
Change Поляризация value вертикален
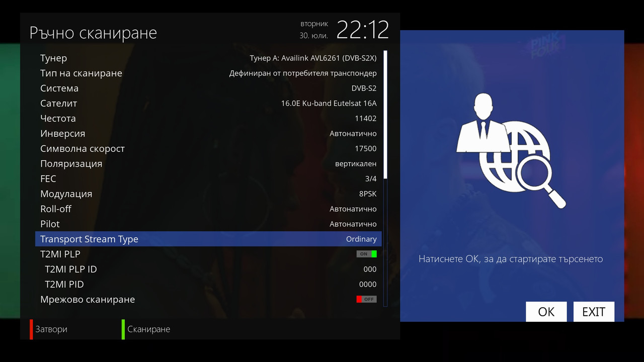pos(356,164)
